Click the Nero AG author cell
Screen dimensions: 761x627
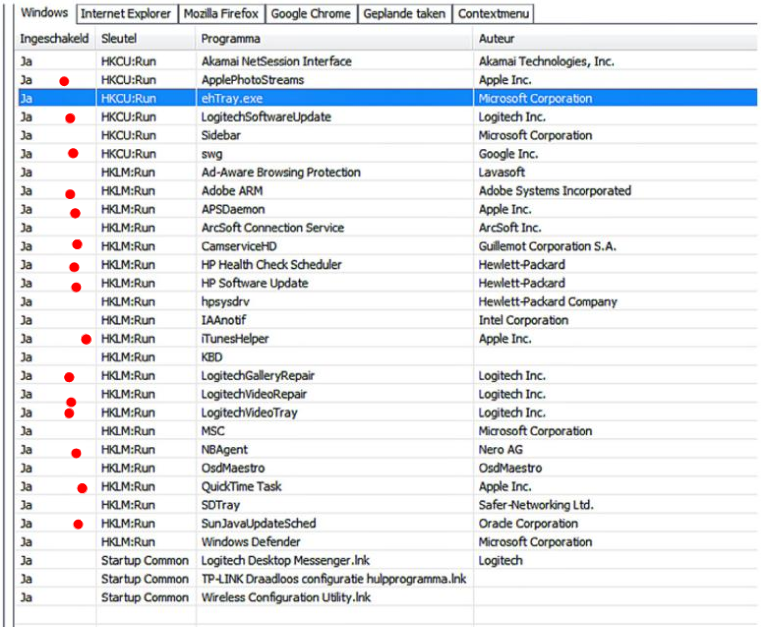click(501, 449)
